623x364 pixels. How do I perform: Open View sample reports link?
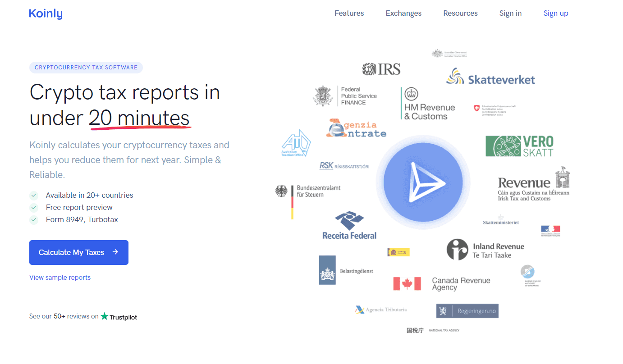click(x=60, y=278)
